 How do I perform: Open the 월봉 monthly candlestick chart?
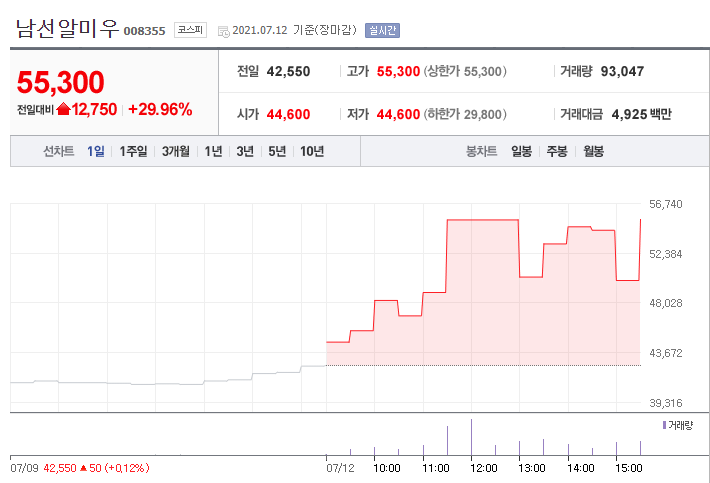tap(592, 151)
